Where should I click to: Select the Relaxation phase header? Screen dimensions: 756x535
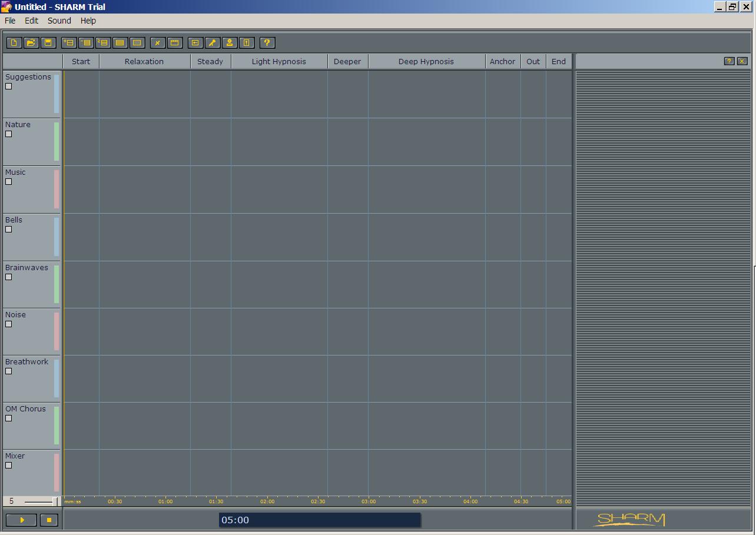144,61
